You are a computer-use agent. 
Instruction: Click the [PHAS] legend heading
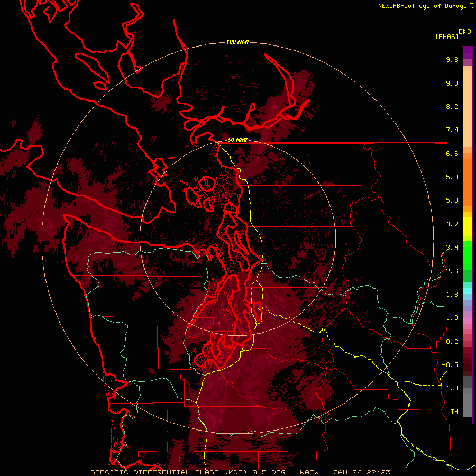447,36
